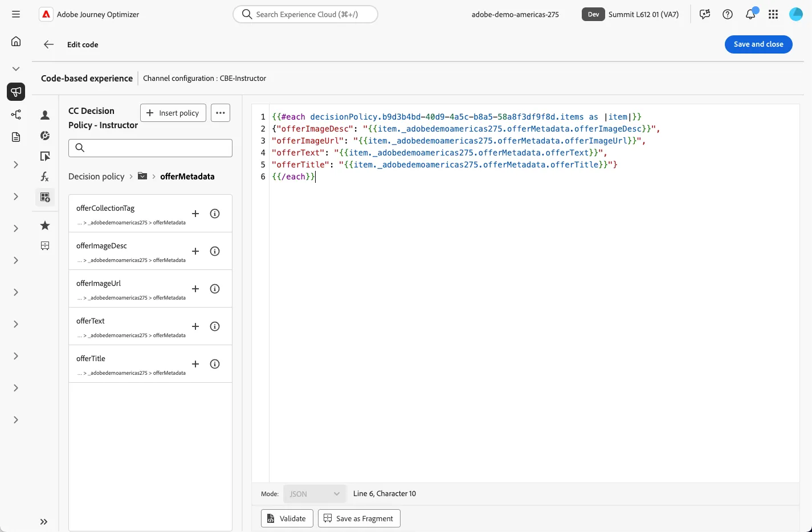Go back using the arrow beside Edit code
Screen dimensions: 812x532
coord(48,44)
